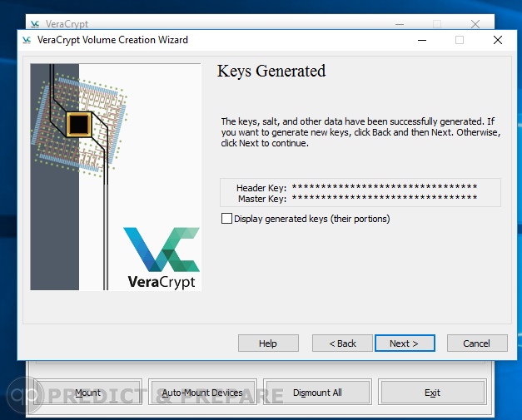
Task: Click the Header Key masked value
Action: [385, 187]
